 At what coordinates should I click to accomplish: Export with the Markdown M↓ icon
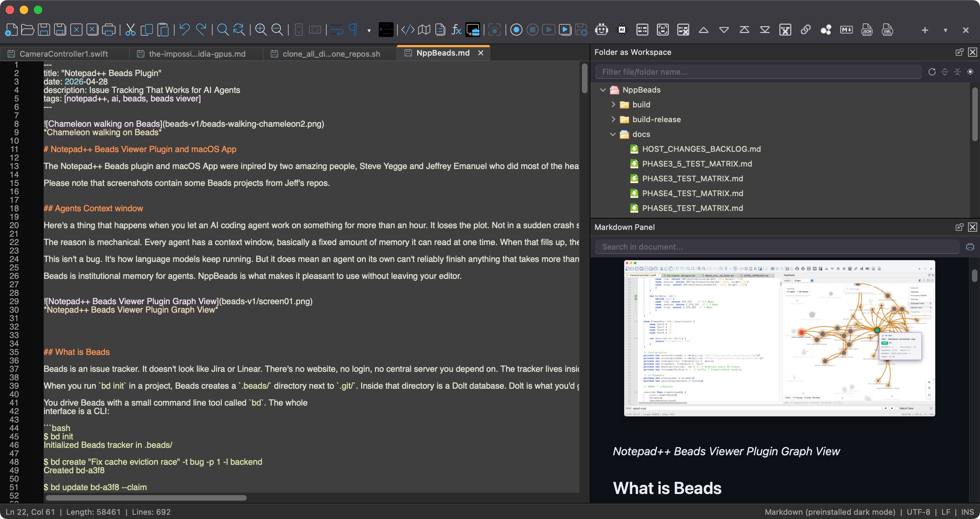click(x=847, y=30)
